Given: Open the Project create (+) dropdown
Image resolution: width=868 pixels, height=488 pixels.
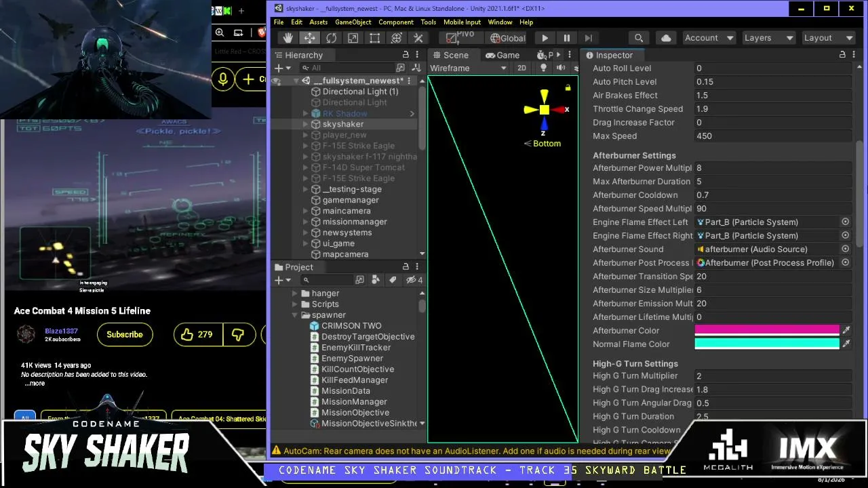Looking at the screenshot, I should (282, 280).
